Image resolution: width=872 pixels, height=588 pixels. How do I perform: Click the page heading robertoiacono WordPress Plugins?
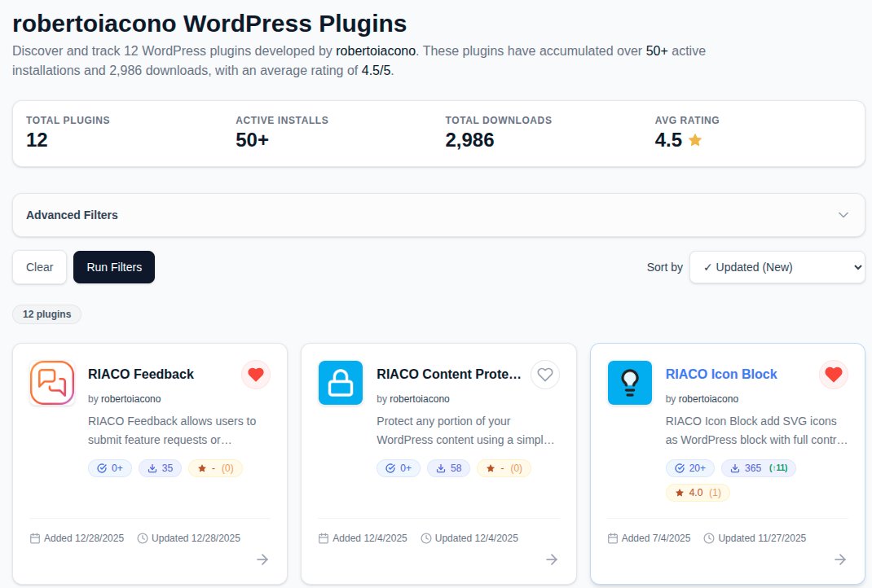[209, 24]
